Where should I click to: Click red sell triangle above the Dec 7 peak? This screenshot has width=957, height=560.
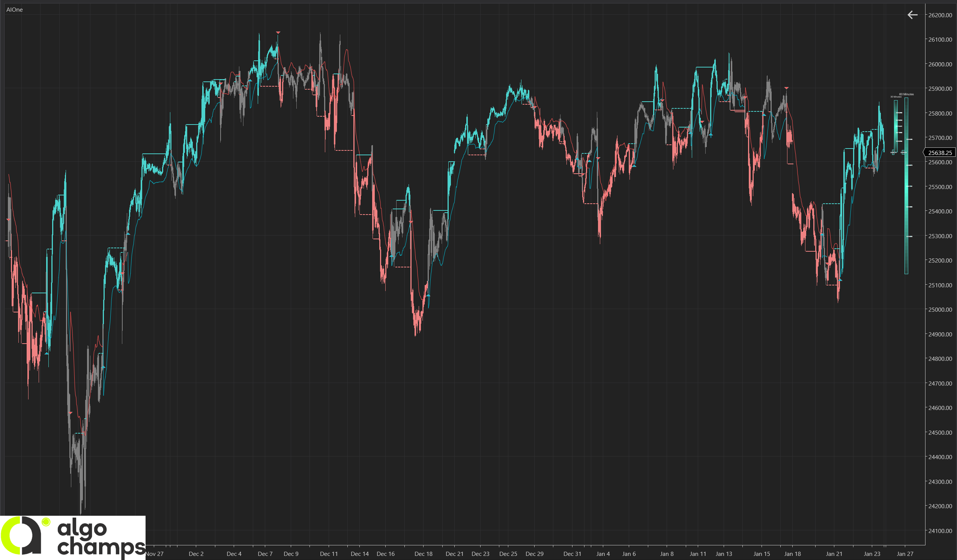point(278,33)
